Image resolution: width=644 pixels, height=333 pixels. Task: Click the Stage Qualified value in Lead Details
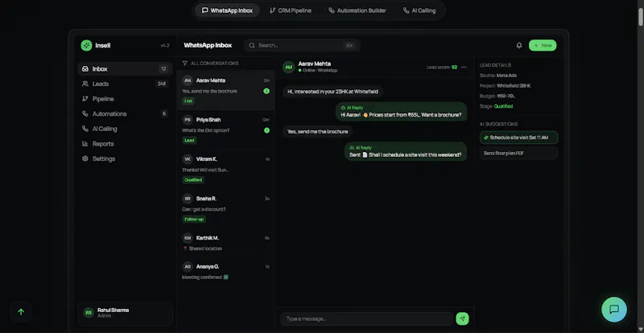pos(504,106)
